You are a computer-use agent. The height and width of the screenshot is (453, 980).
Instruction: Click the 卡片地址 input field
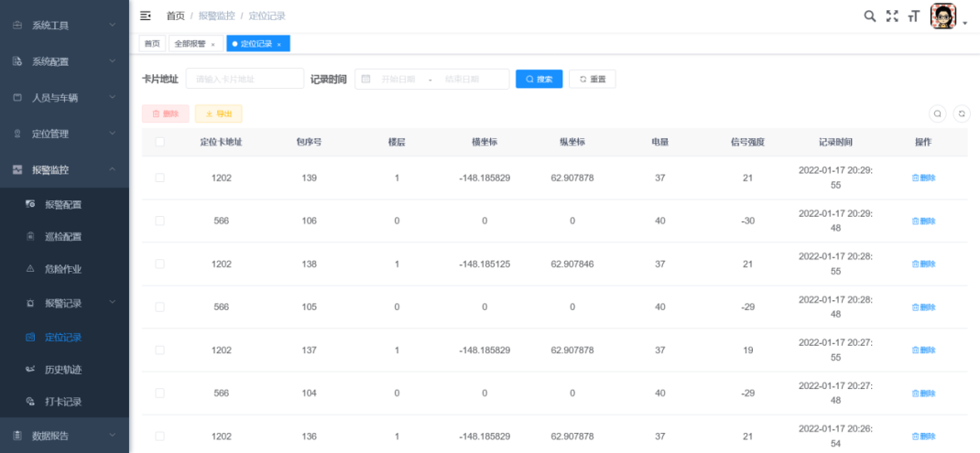(x=245, y=80)
